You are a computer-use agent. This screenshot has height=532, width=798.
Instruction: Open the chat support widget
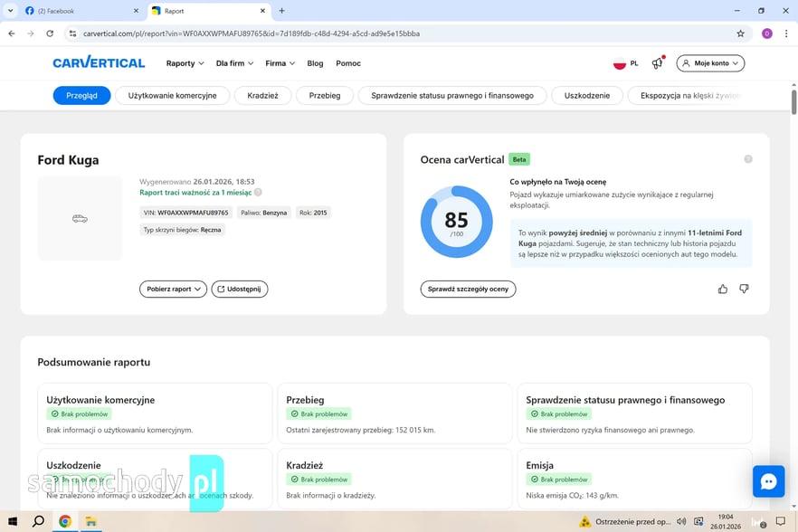click(768, 481)
